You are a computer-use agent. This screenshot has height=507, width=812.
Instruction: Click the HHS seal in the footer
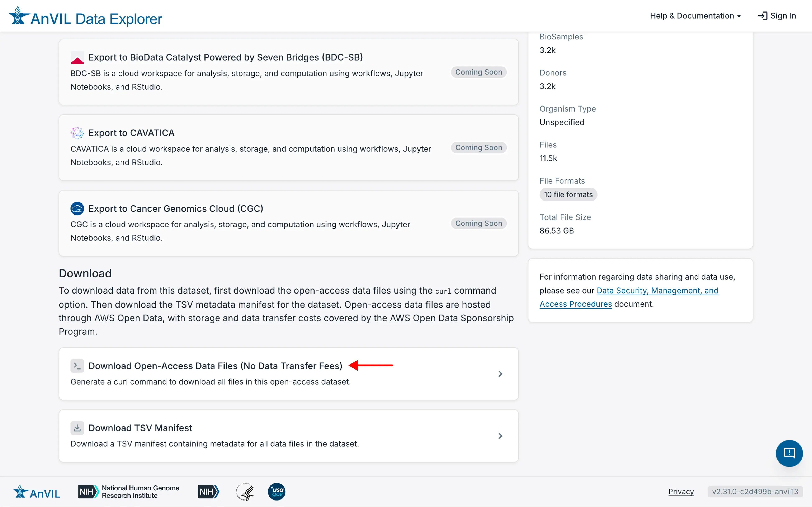[245, 492]
